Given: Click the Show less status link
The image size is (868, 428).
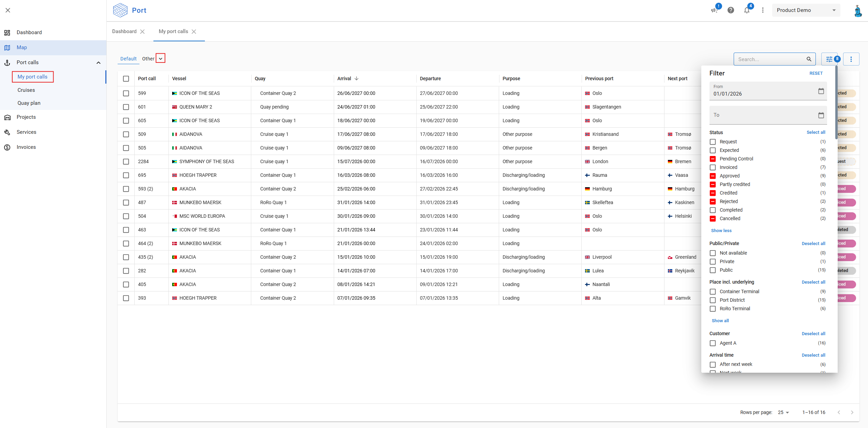Looking at the screenshot, I should coord(721,230).
